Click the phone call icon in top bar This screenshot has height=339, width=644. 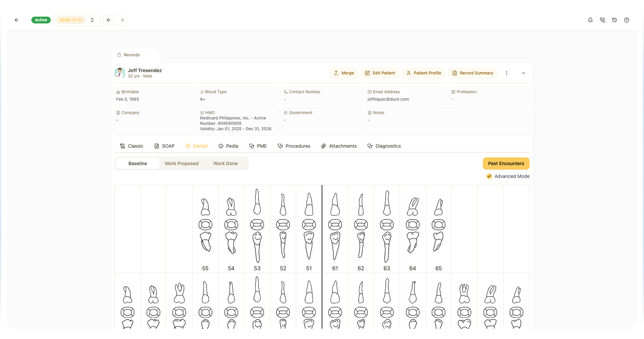pyautogui.click(x=602, y=20)
